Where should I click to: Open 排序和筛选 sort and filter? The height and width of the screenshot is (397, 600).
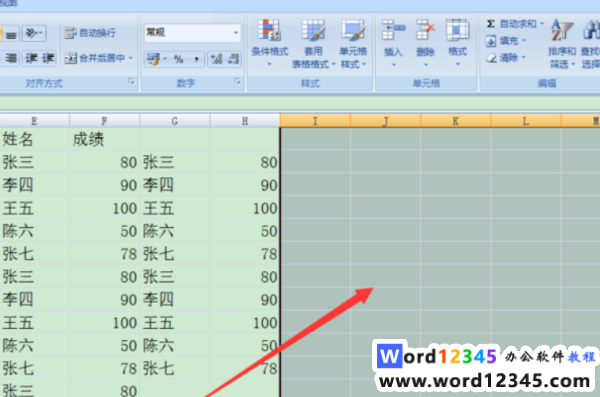[562, 44]
